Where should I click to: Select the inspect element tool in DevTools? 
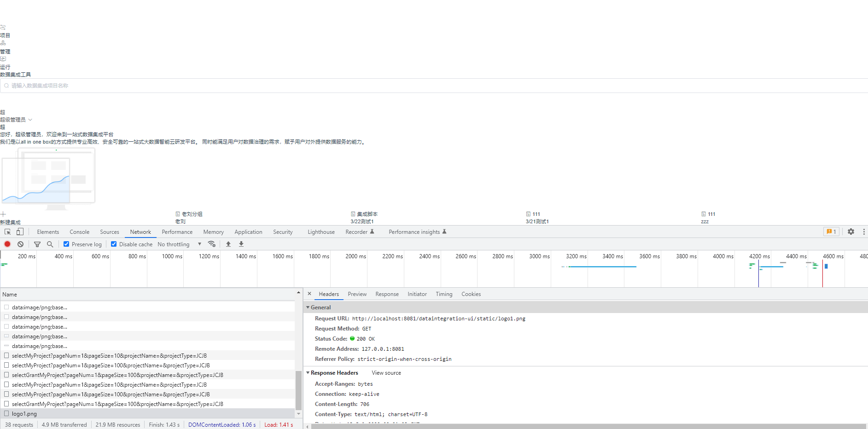tap(7, 232)
